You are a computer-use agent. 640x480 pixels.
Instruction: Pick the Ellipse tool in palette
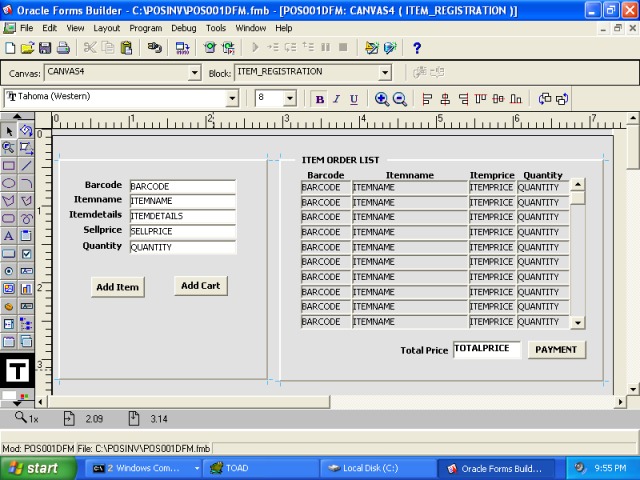tap(9, 183)
